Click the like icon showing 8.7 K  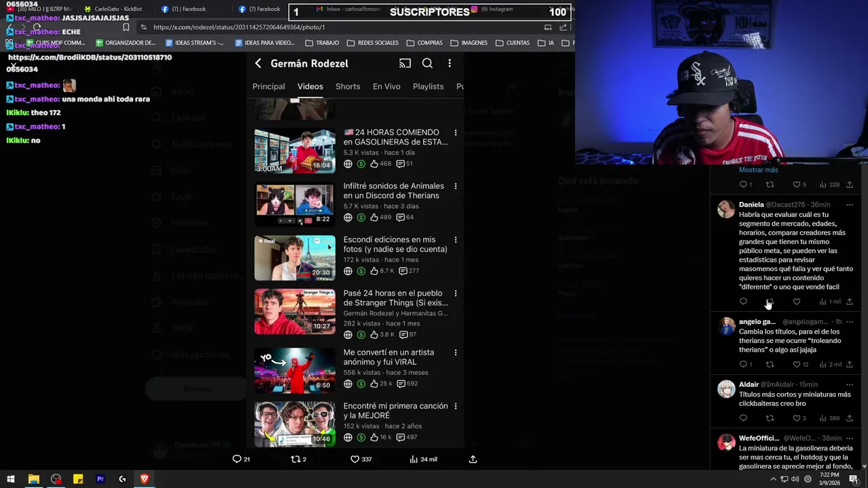374,271
